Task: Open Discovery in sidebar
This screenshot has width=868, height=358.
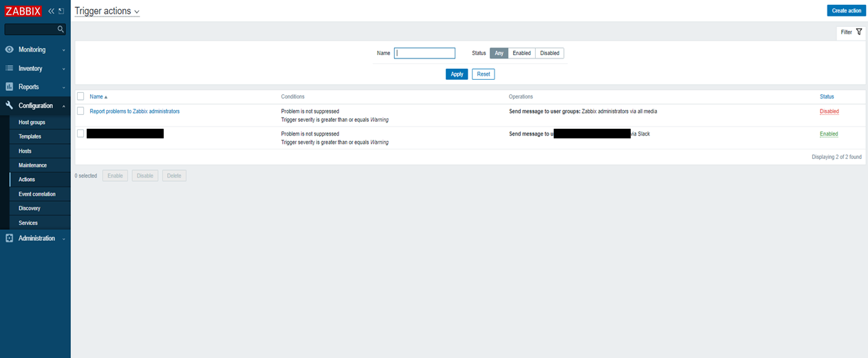Action: pos(29,209)
